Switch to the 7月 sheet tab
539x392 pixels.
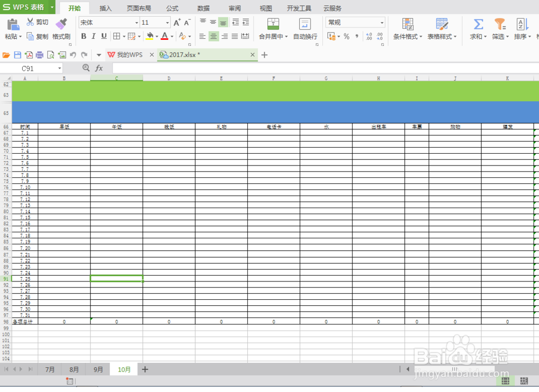(50, 369)
